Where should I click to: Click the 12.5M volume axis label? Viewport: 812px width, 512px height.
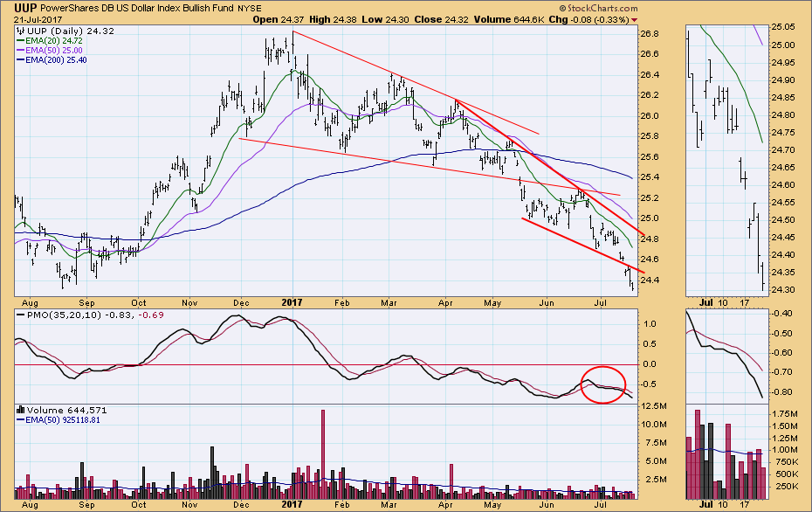tap(654, 405)
